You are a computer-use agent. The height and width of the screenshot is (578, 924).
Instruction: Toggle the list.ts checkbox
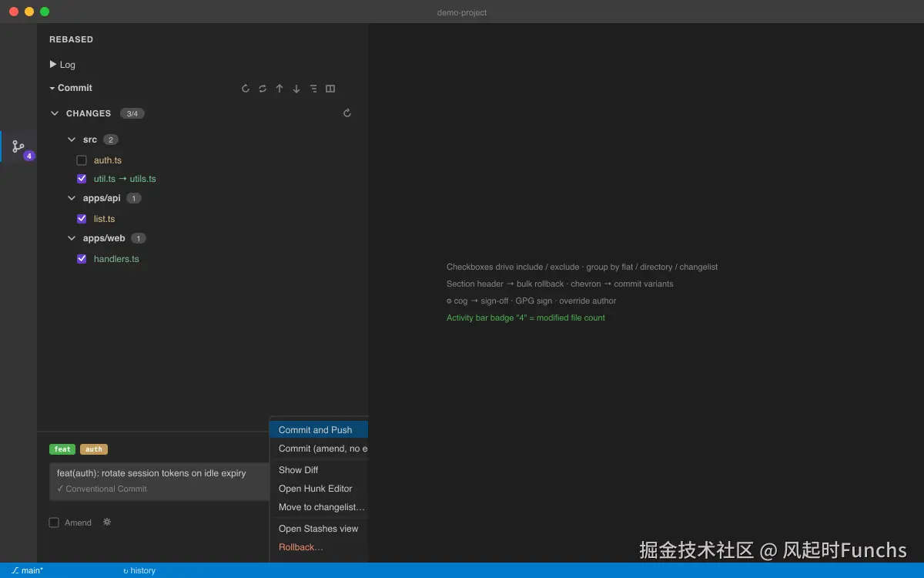82,219
